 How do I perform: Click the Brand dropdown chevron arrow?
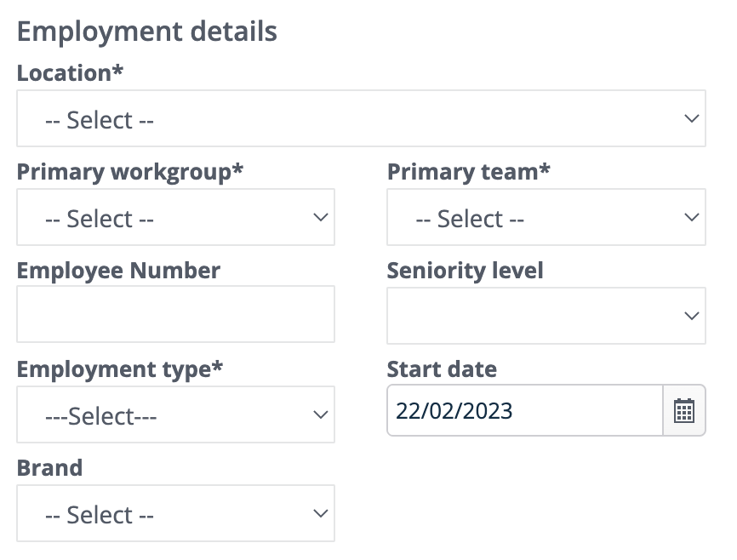(321, 513)
